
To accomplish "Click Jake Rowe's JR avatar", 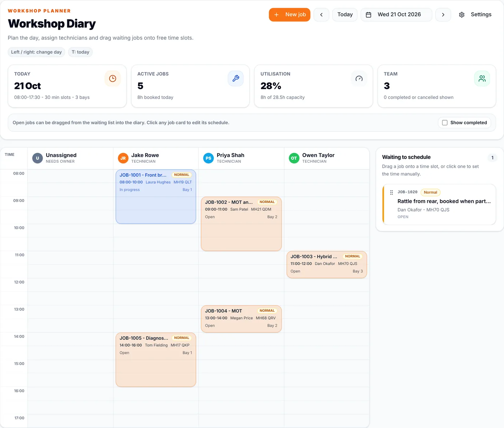I will (x=123, y=158).
